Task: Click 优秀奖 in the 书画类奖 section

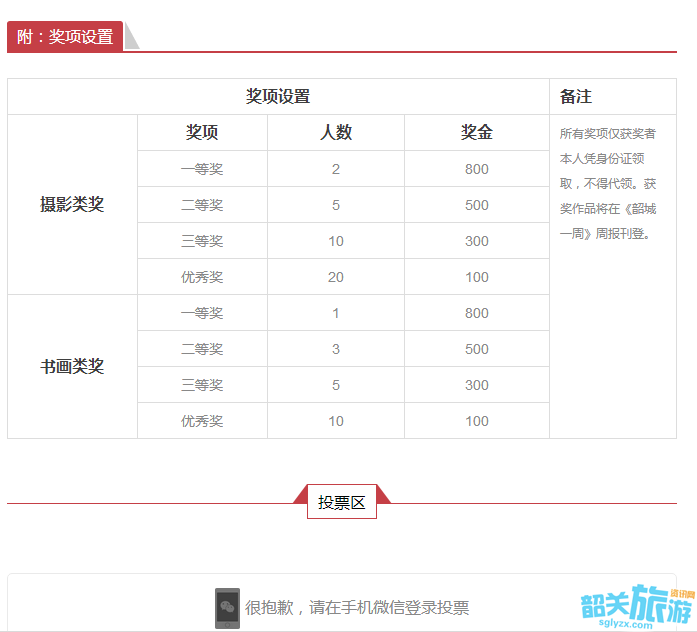Action: [x=202, y=421]
